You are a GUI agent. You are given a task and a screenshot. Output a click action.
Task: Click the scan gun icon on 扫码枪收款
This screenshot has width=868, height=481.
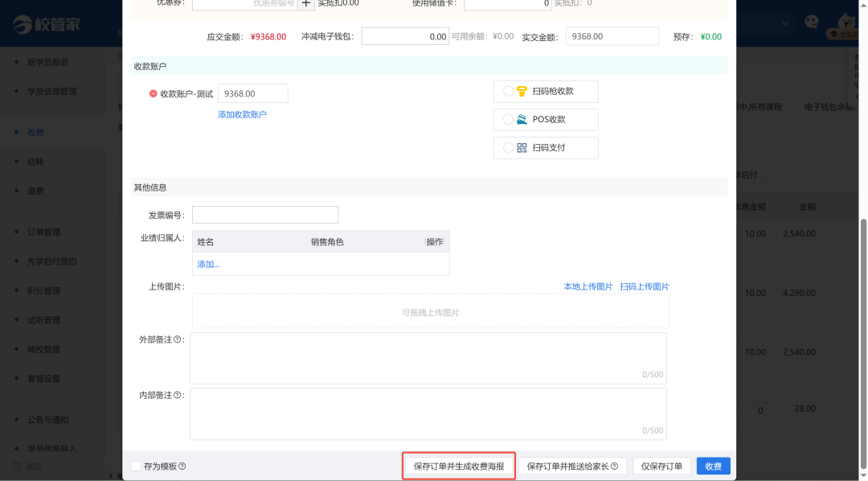522,91
